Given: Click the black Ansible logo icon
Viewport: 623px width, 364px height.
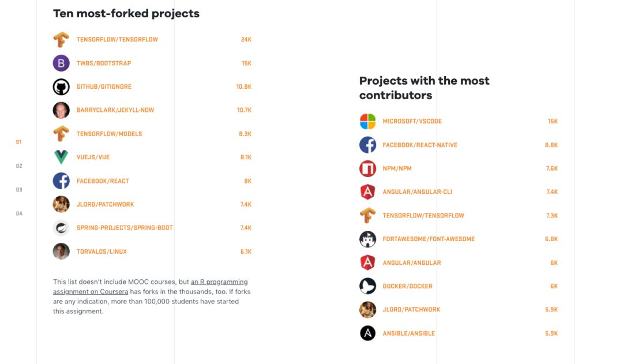Looking at the screenshot, I should (367, 333).
